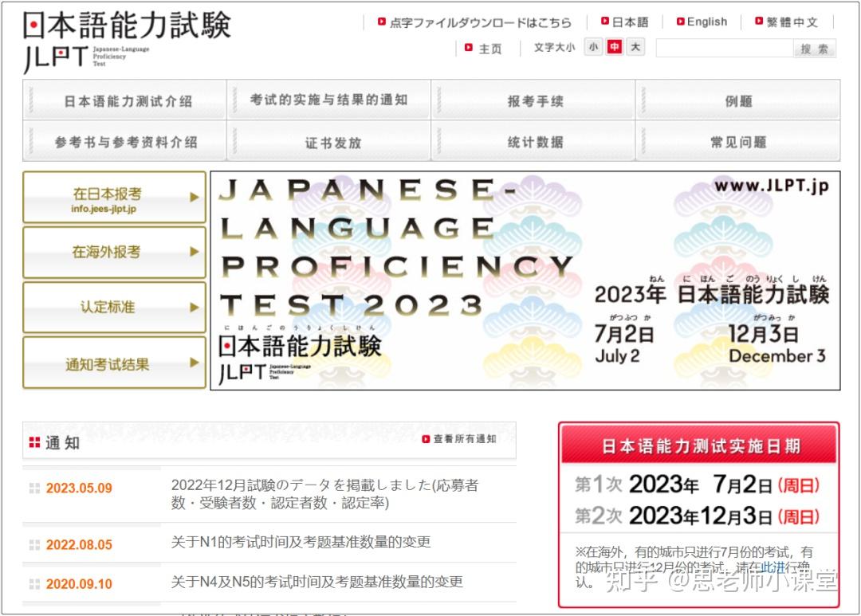Switch font size to 大
The image size is (861, 616).
coord(635,48)
